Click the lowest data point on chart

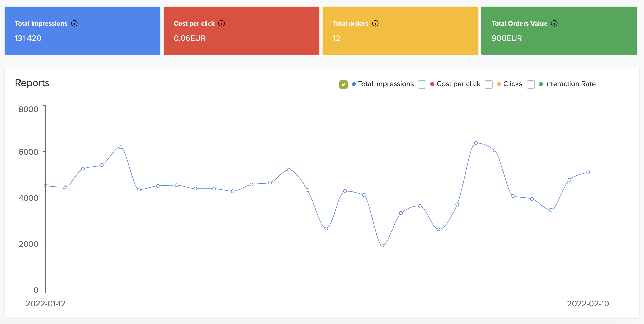point(382,245)
